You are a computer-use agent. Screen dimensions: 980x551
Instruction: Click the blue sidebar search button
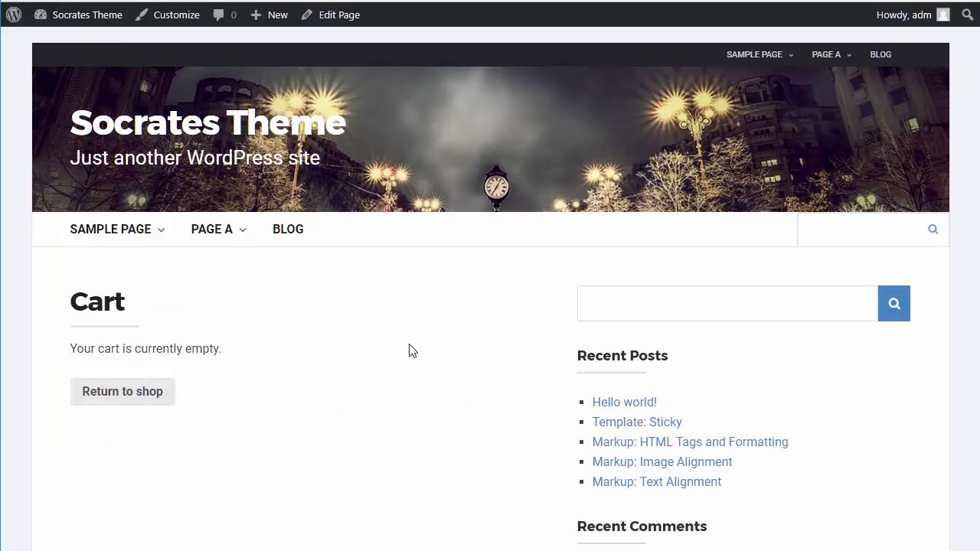[893, 303]
